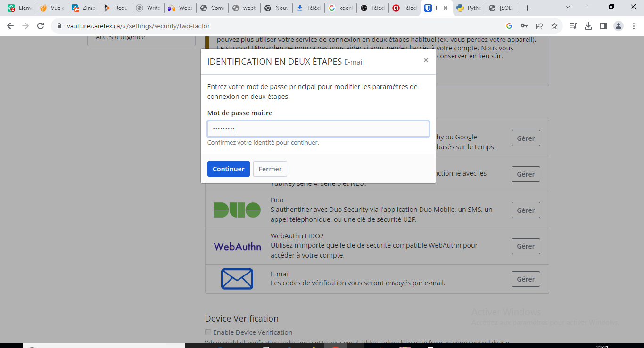Switch to the [SOLV tab

(x=501, y=8)
